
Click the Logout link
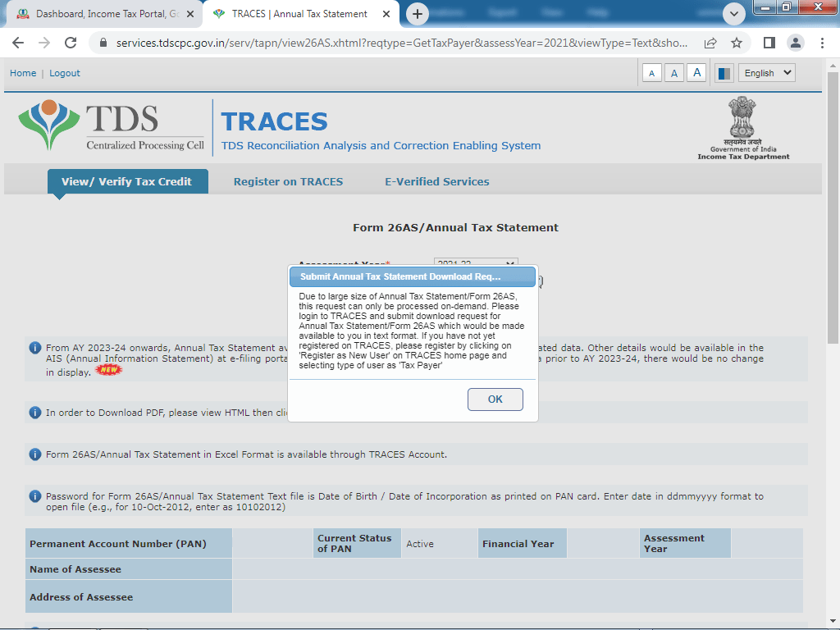pos(65,73)
